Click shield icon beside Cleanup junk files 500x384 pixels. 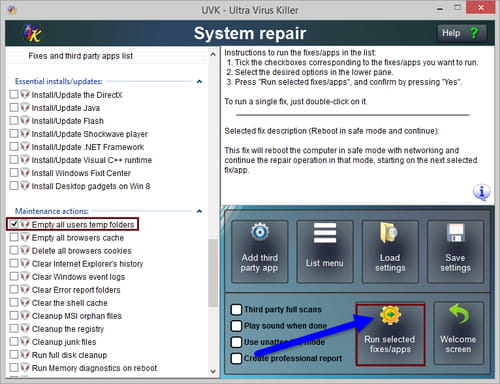pyautogui.click(x=25, y=341)
